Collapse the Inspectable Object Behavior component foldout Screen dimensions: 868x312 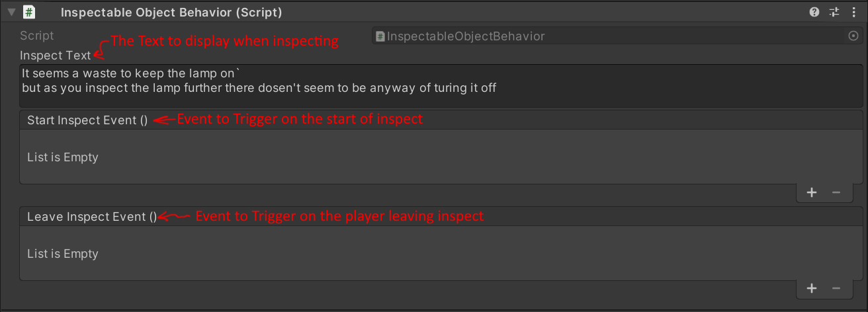[11, 12]
